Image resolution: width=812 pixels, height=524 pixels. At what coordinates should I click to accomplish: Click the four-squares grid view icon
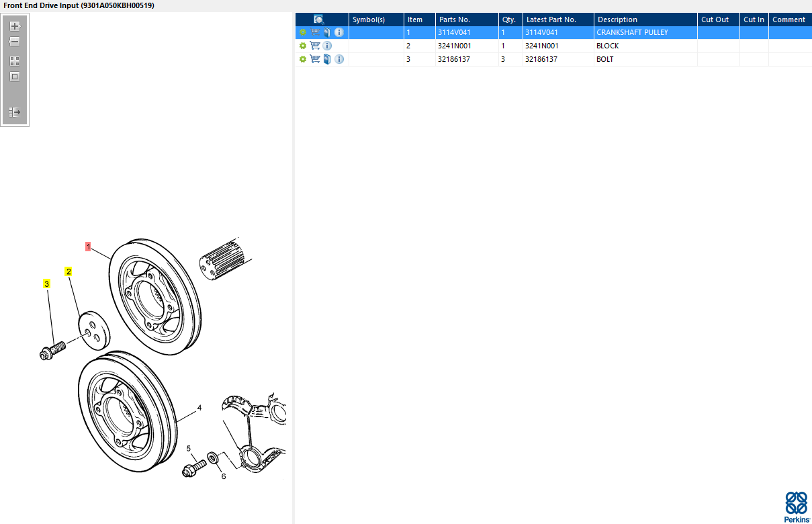coord(15,61)
